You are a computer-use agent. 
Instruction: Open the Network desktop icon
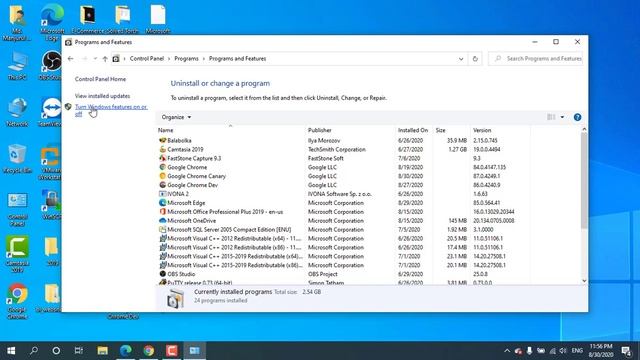pos(17,112)
